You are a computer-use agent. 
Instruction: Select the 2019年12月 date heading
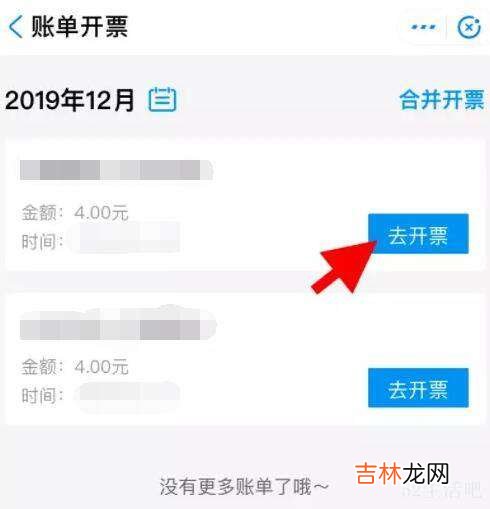point(70,100)
